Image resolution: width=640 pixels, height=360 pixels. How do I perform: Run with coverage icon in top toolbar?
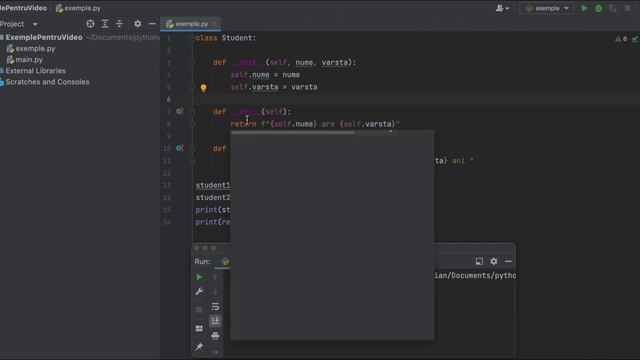(x=613, y=8)
